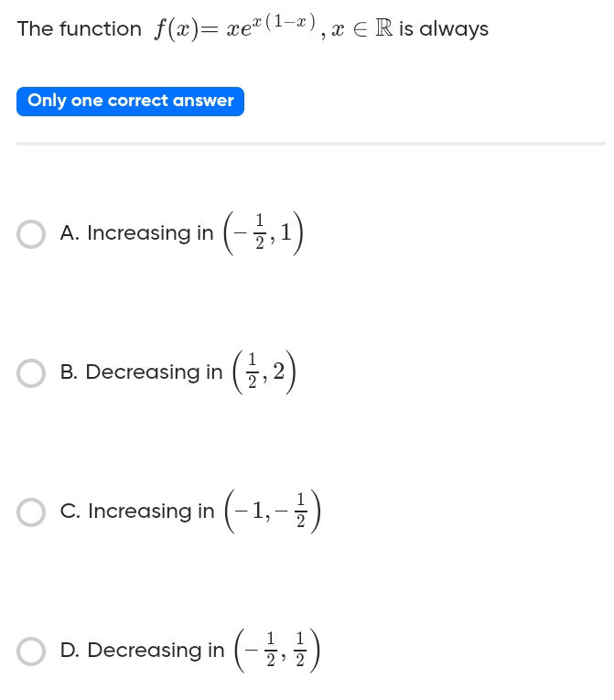
Task: Click the exponent x(1-x) in the formula
Action: point(282,21)
